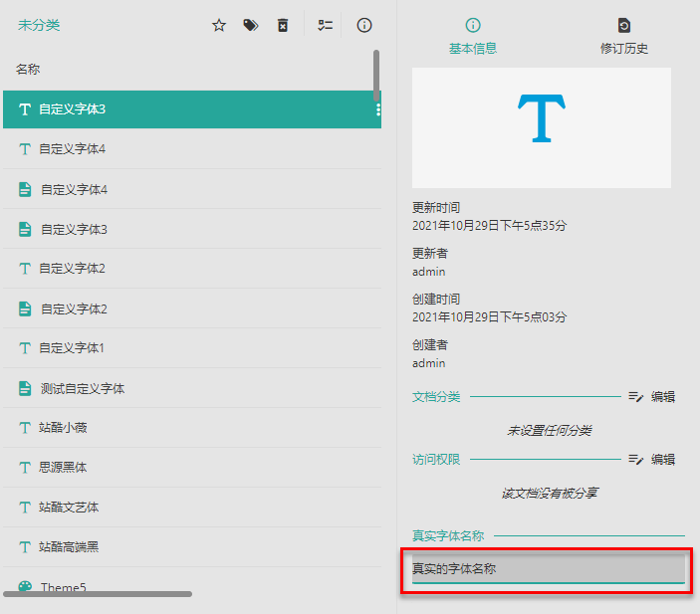The height and width of the screenshot is (614, 700).
Task: Switch to the 修订历史 tab
Action: point(624,37)
